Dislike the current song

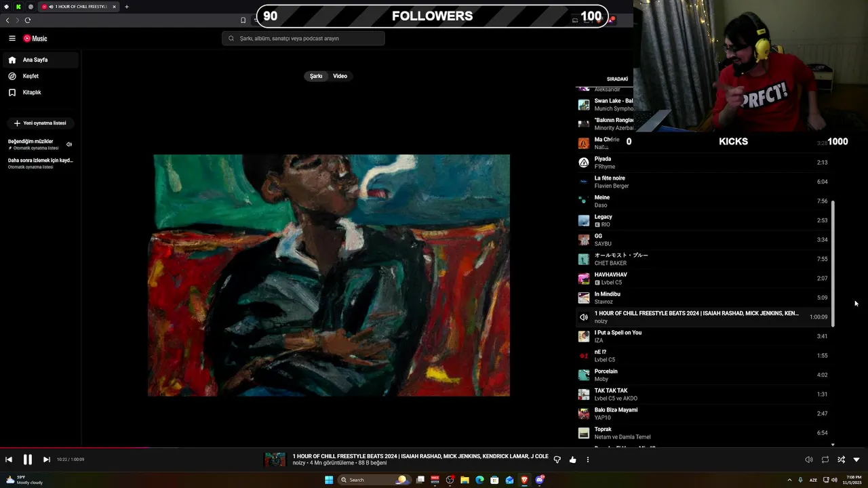click(x=557, y=460)
